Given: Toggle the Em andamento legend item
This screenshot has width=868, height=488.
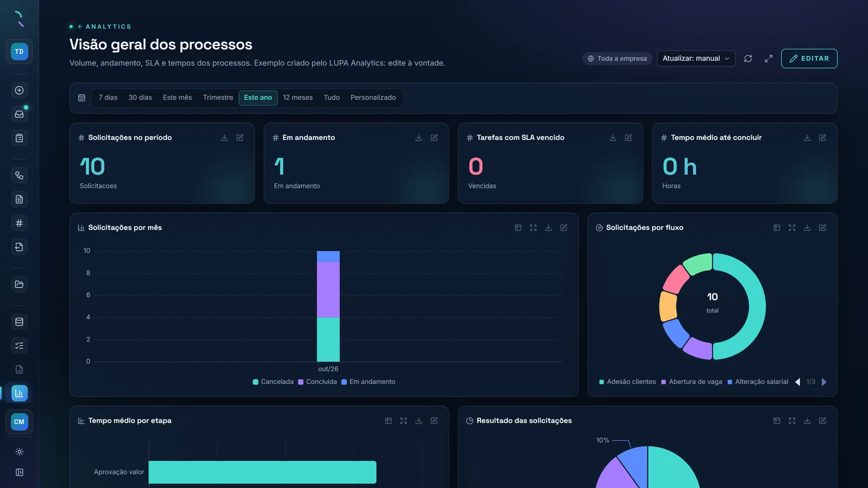Looking at the screenshot, I should (368, 382).
